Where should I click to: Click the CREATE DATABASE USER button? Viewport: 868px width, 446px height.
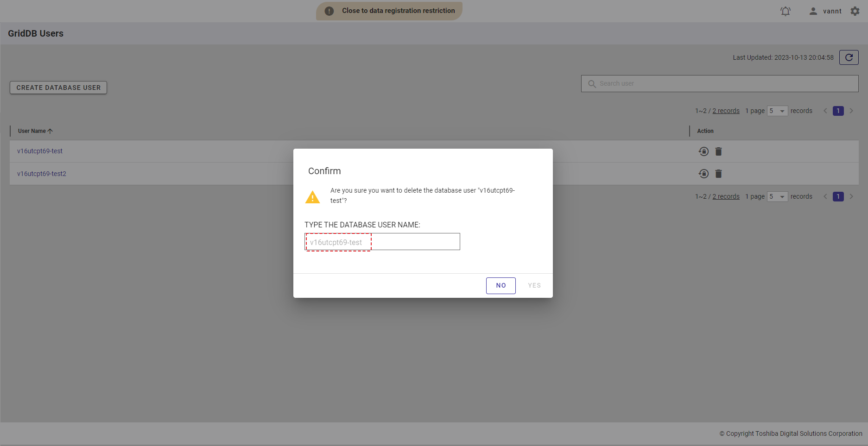coord(58,88)
